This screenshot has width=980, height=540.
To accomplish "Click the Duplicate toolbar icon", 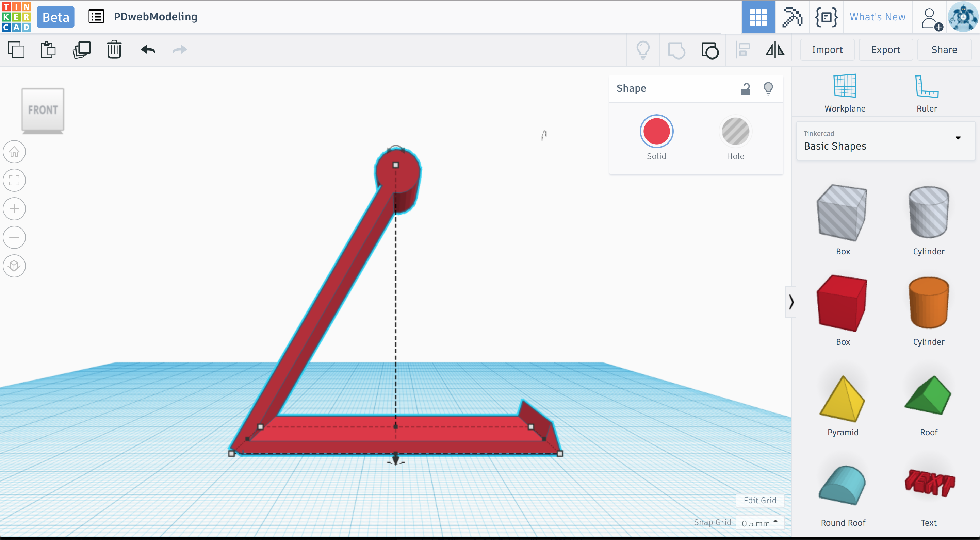I will (81, 50).
